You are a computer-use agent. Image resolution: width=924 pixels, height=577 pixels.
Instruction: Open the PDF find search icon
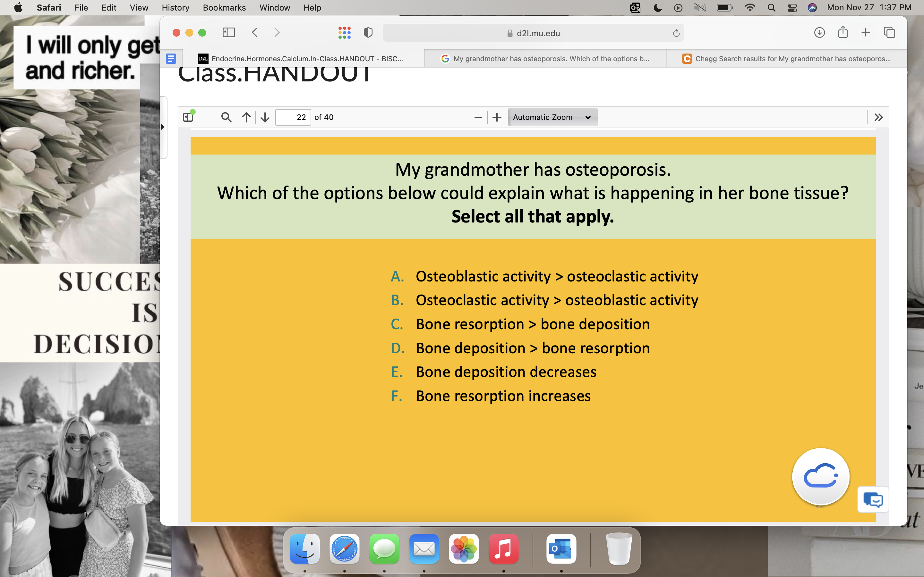pos(226,117)
